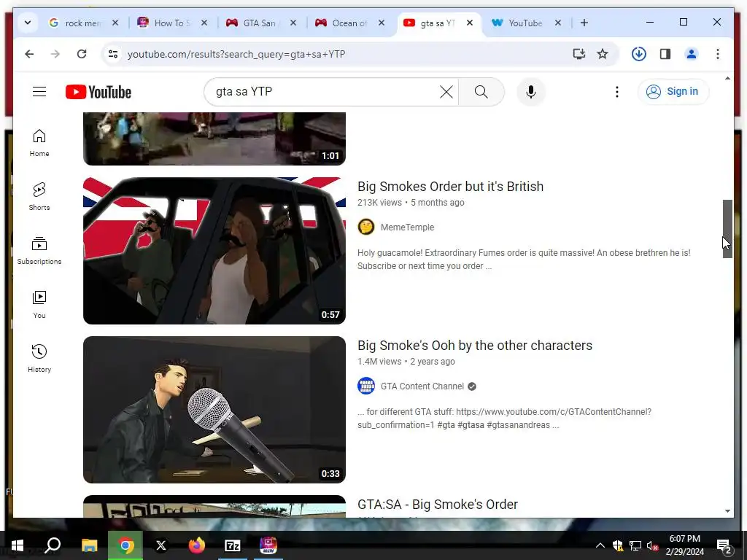Open the Chrome profile icon
The image size is (747, 560).
tap(692, 54)
